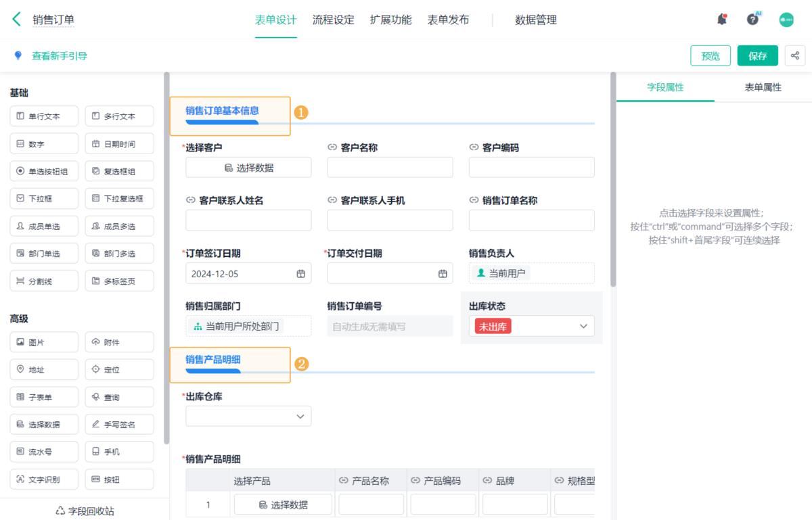Add a 数字 field
The height and width of the screenshot is (520, 812).
pos(44,144)
